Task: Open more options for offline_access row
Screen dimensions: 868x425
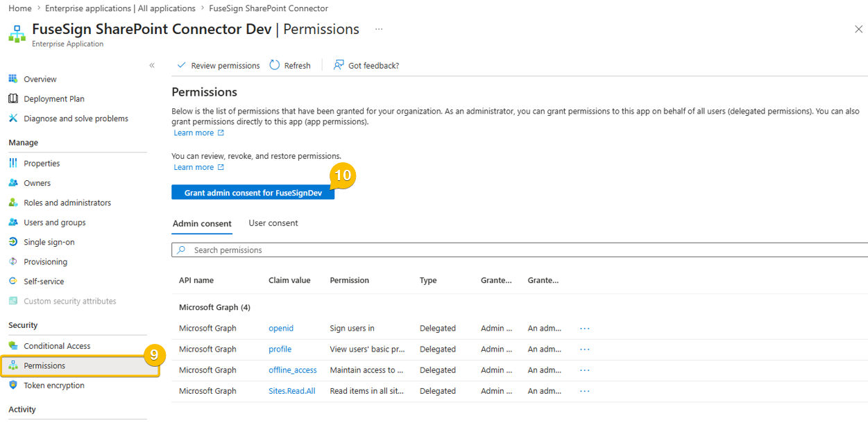Action: 585,370
